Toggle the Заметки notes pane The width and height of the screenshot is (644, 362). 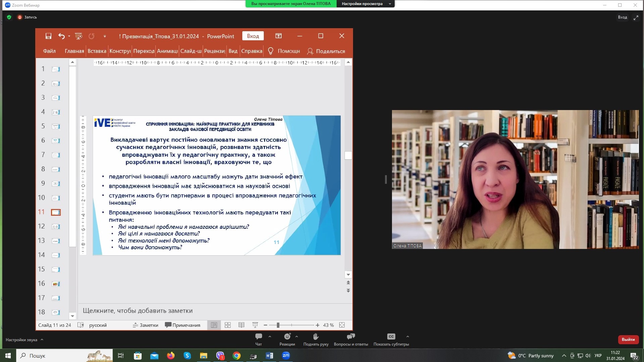145,325
